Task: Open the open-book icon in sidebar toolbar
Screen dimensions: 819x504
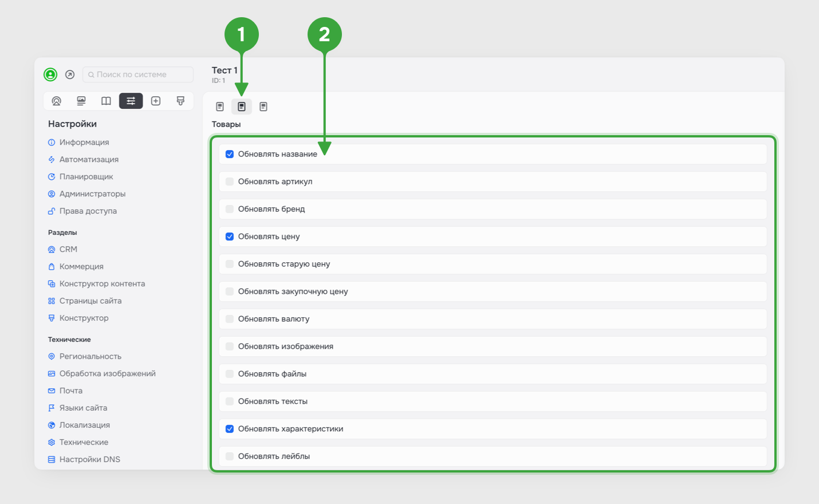Action: [106, 101]
